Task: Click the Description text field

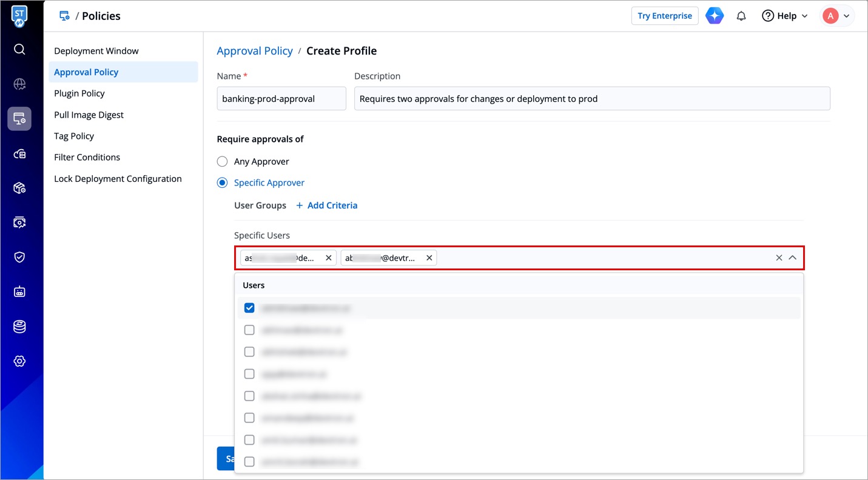Action: [591, 99]
